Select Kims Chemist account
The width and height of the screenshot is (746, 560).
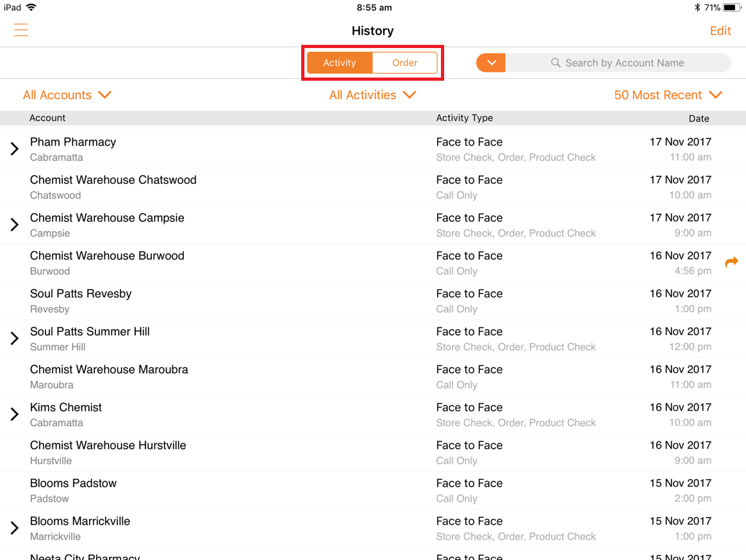tap(65, 408)
